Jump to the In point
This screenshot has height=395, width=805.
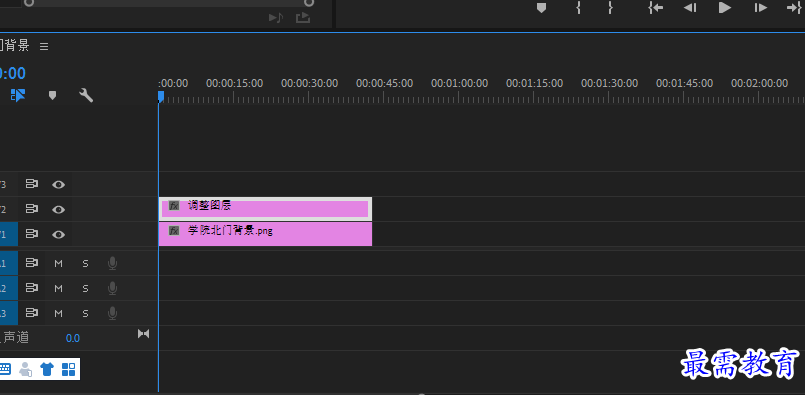click(x=656, y=8)
